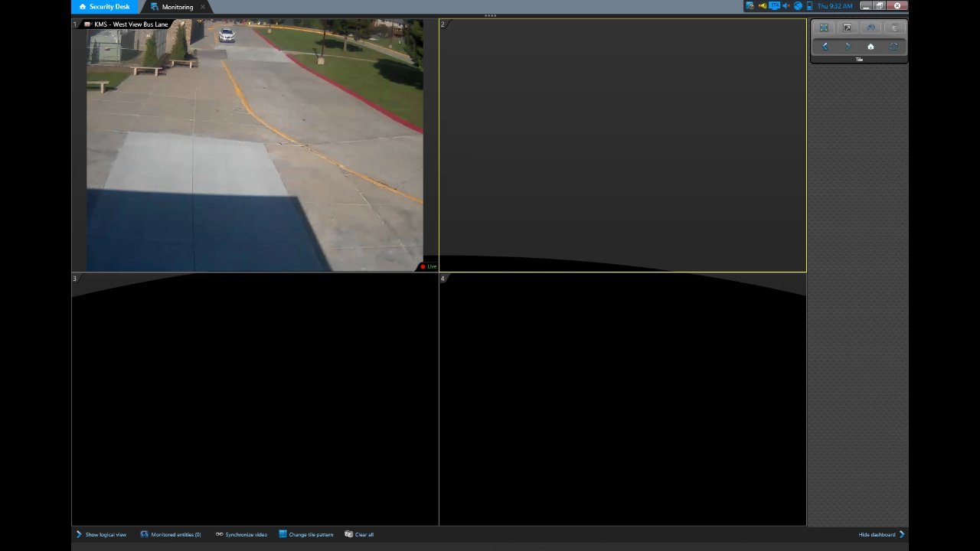
Task: Select the West View Bus Lane video tile
Action: (255, 145)
